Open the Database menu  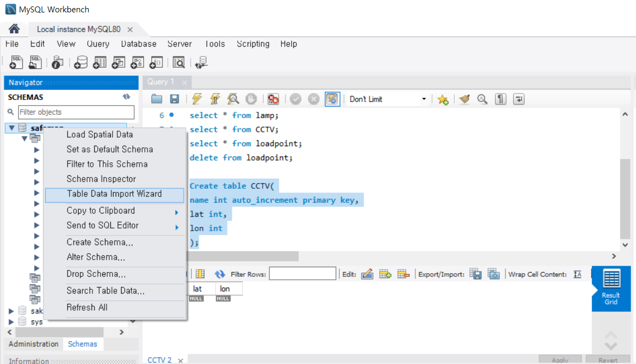(138, 44)
